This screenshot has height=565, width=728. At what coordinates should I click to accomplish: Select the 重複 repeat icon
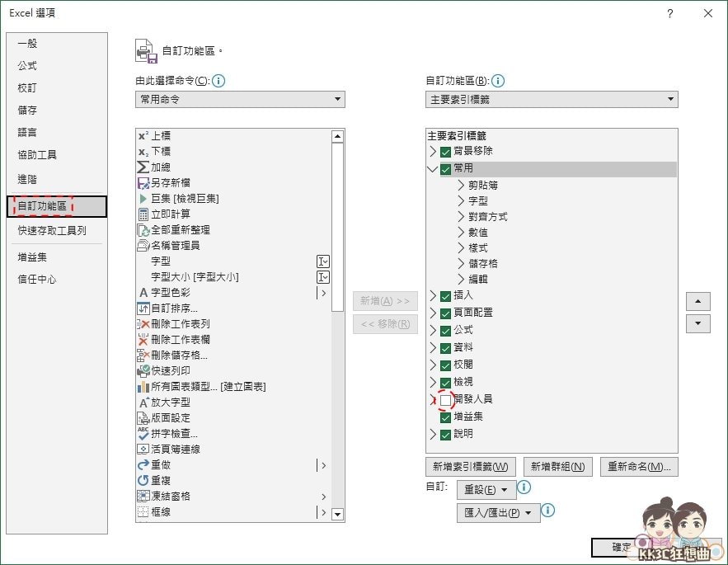click(143, 480)
